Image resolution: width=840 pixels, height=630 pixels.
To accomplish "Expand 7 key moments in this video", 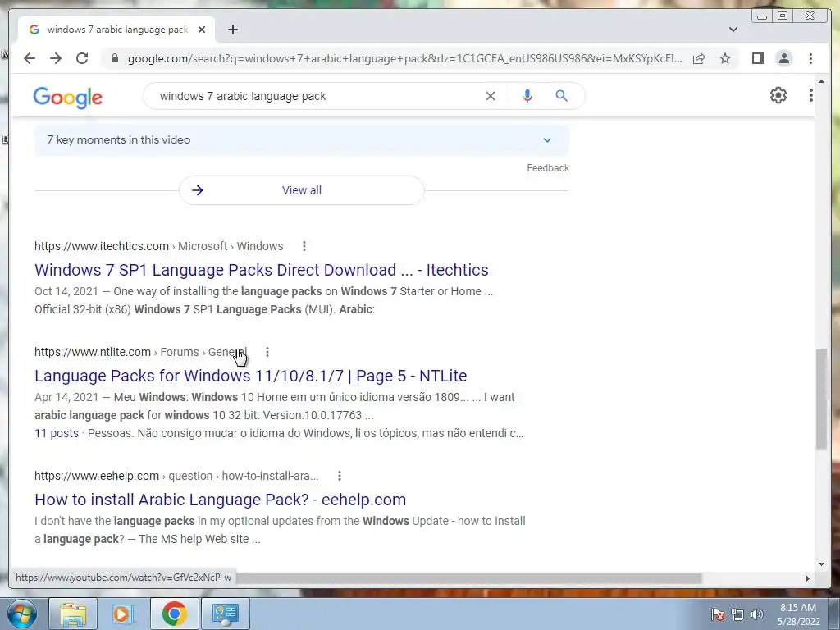I will tap(301, 139).
